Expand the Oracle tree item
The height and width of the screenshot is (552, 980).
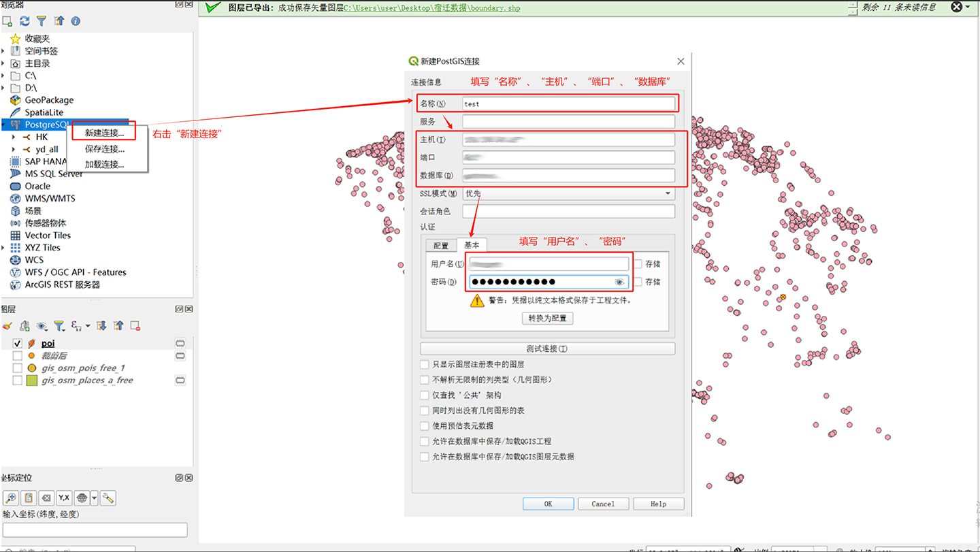5,186
